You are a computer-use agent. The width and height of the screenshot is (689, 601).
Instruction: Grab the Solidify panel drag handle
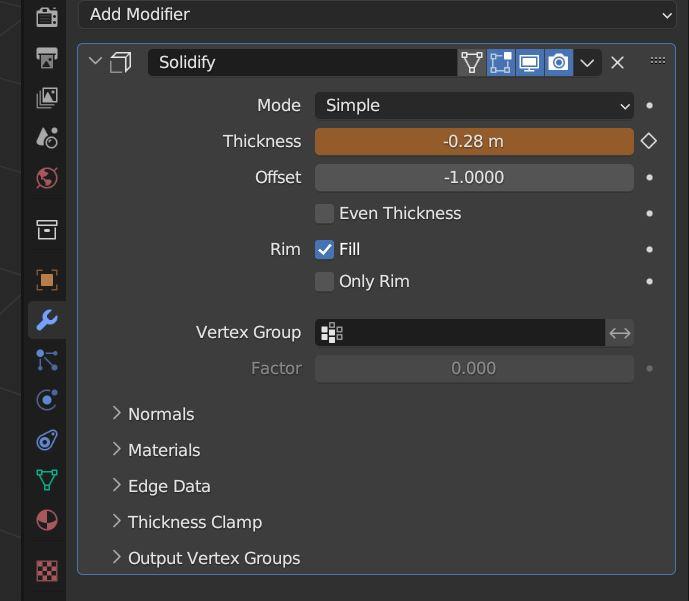click(x=658, y=60)
